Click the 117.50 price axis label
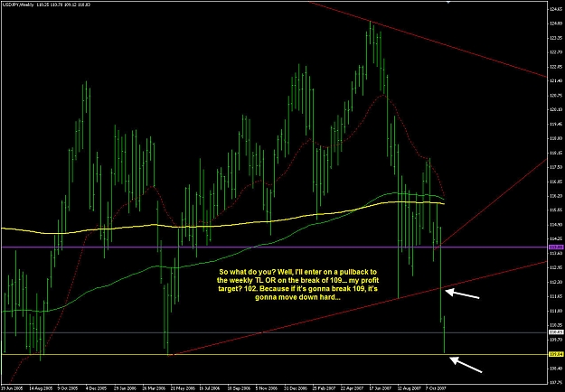 556,167
